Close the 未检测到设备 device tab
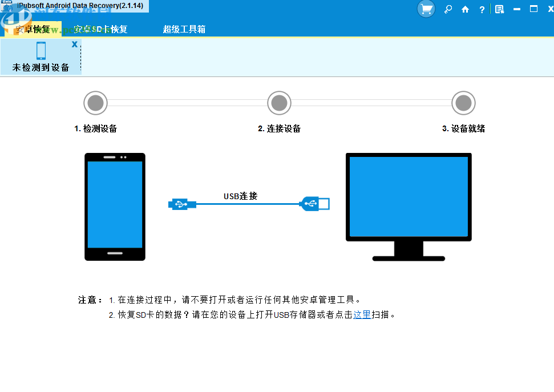The image size is (554, 392). [x=74, y=43]
